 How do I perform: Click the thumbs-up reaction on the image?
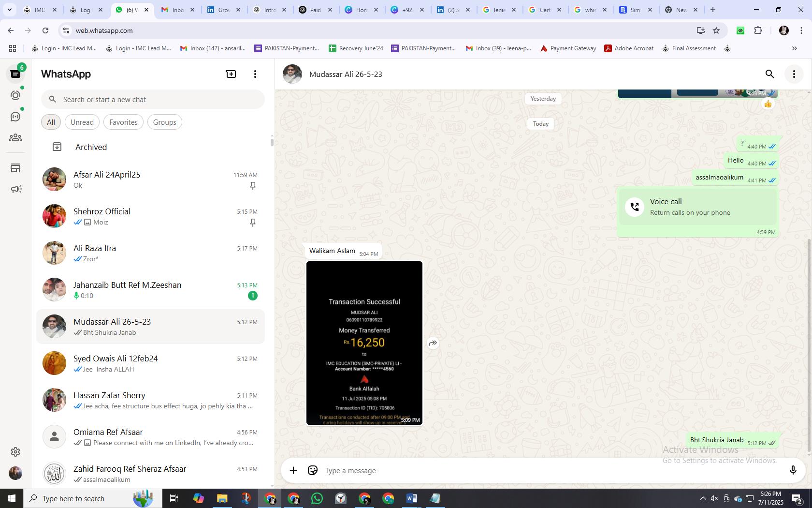coord(768,104)
